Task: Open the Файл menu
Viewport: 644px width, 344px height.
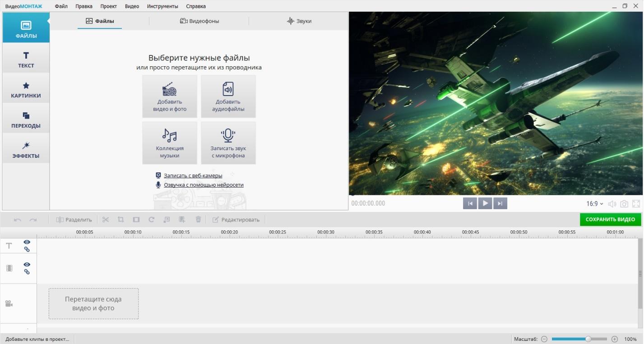Action: point(61,6)
